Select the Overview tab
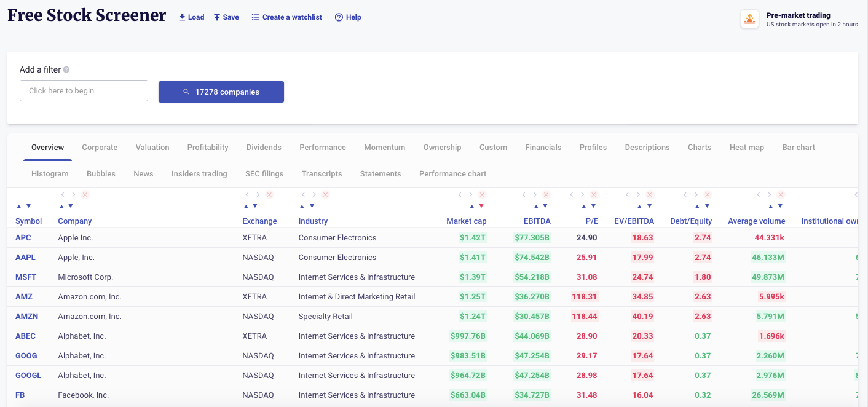The width and height of the screenshot is (868, 407). [x=48, y=148]
